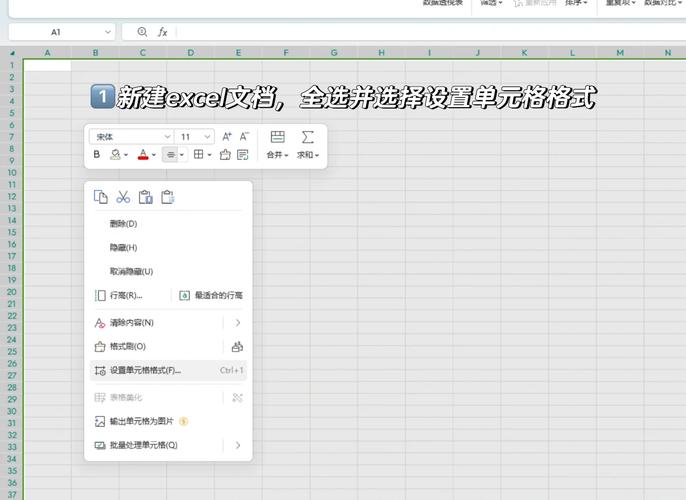Expand the font color dropdown arrow
The width and height of the screenshot is (686, 500).
click(154, 155)
